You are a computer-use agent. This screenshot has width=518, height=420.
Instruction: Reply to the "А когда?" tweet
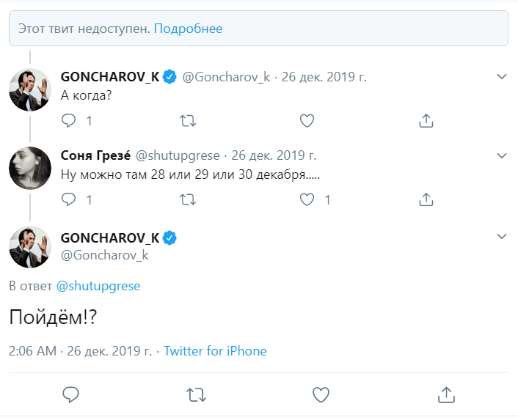tap(69, 120)
